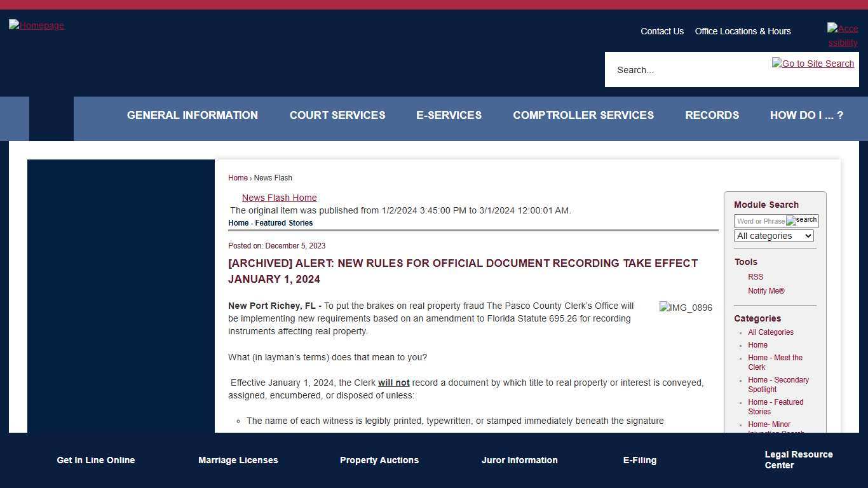Click the module search submit icon
This screenshot has height=488, width=868.
(x=802, y=220)
